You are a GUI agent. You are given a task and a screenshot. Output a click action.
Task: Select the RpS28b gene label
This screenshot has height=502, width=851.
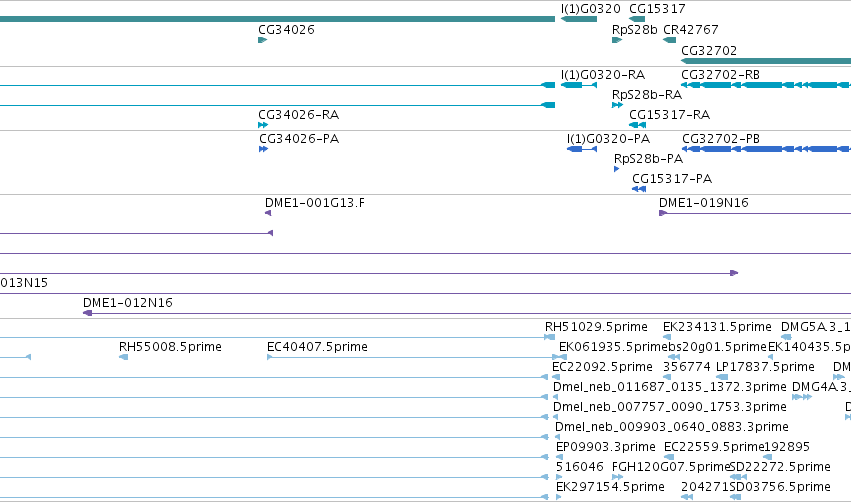pos(634,29)
